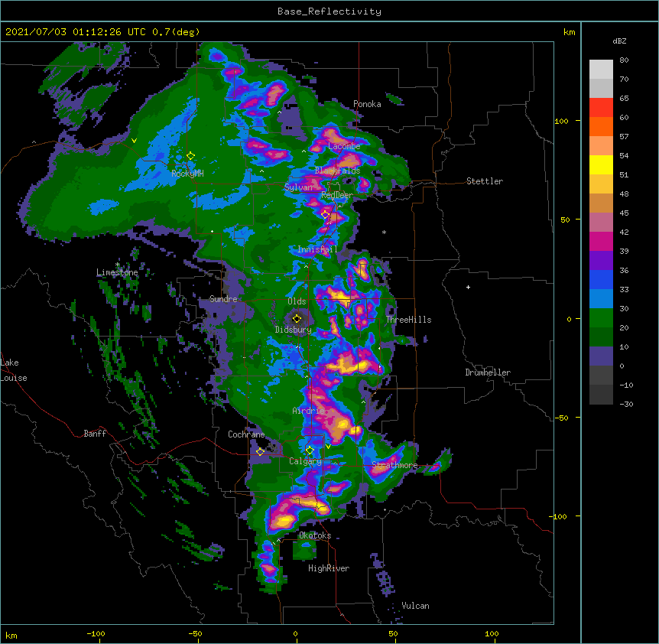Click the white plus marker west of Drumheller
This screenshot has width=659, height=644.
pos(468,287)
